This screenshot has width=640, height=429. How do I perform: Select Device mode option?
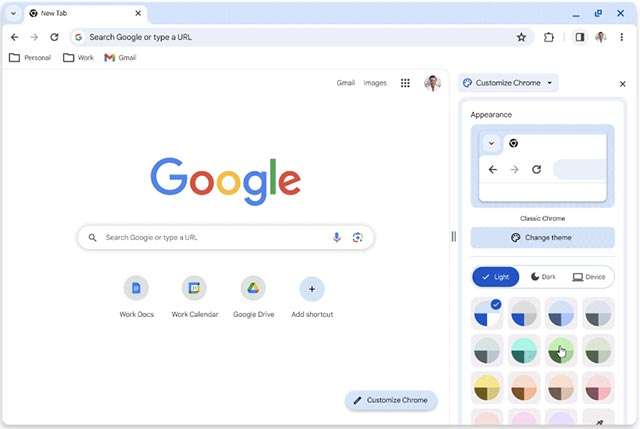(x=589, y=277)
